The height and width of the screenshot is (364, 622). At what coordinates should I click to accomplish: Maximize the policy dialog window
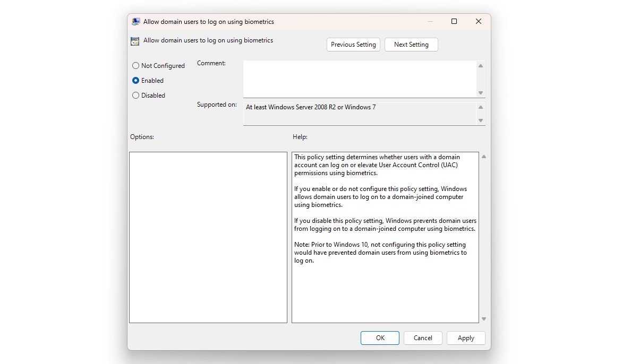pyautogui.click(x=454, y=21)
